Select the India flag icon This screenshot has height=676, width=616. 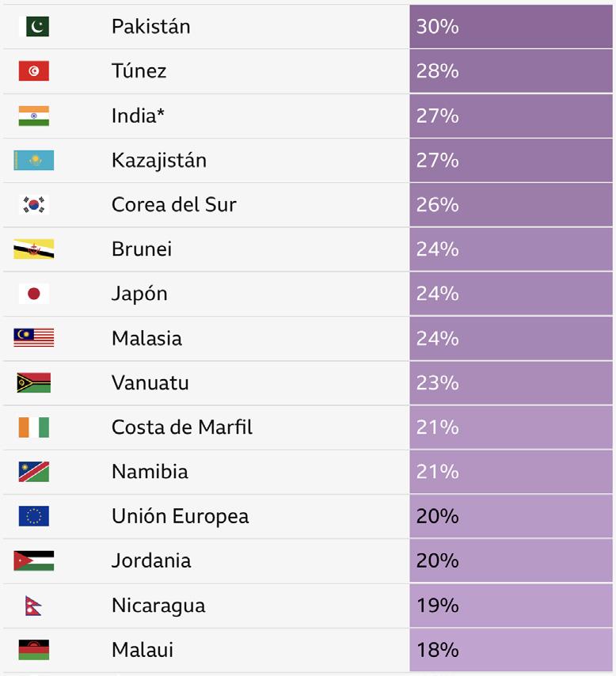34,116
